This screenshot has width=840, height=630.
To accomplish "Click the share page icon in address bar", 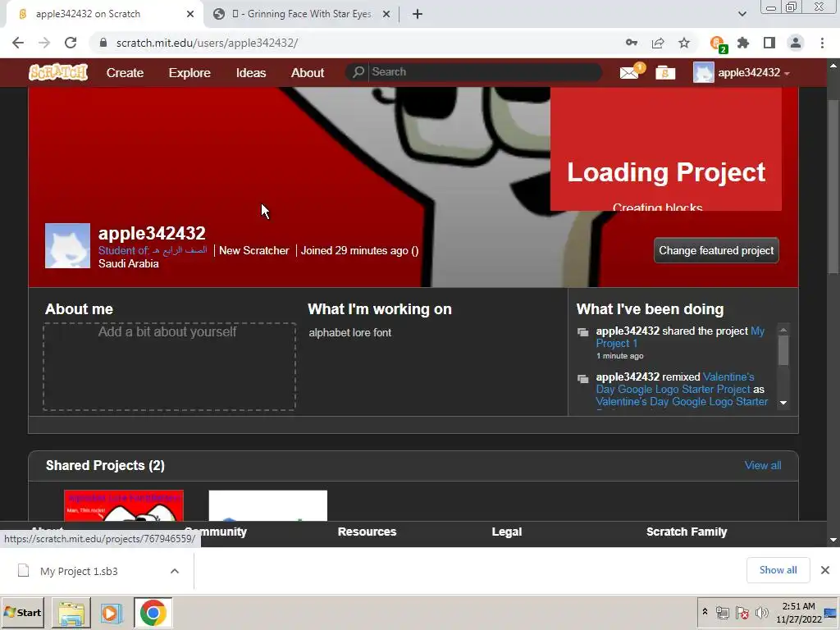I will click(658, 43).
